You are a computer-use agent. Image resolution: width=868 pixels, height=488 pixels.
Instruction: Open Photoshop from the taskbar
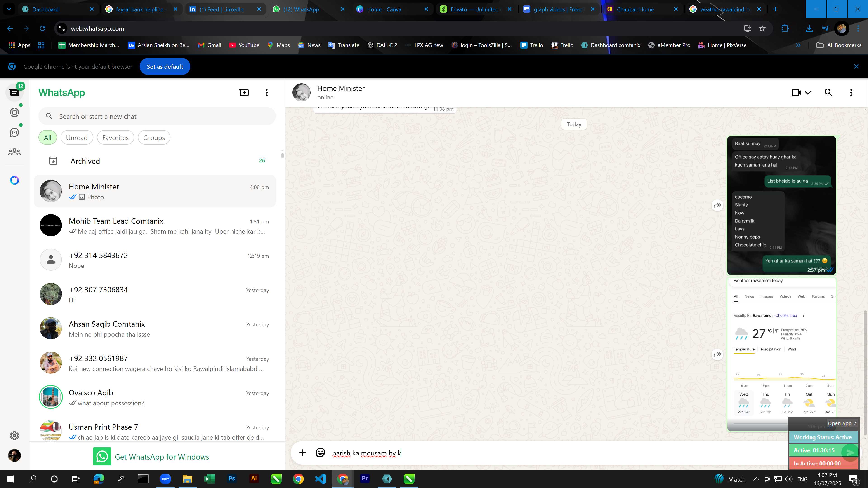pos(231,479)
